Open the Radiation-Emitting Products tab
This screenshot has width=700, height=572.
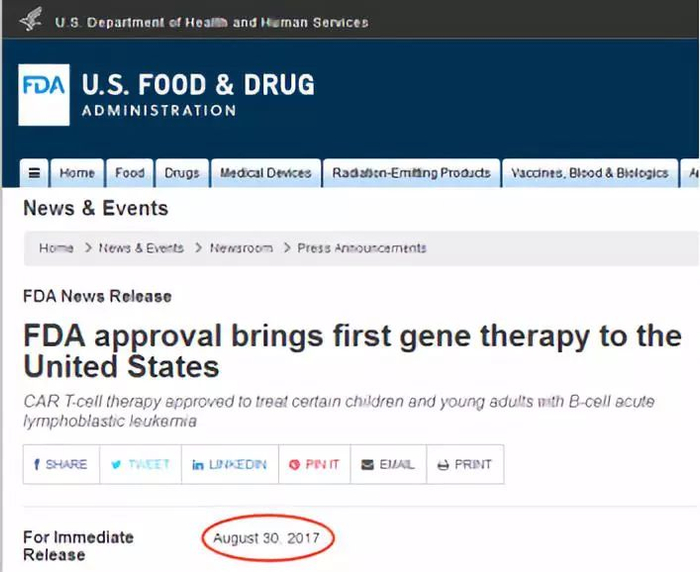click(411, 173)
